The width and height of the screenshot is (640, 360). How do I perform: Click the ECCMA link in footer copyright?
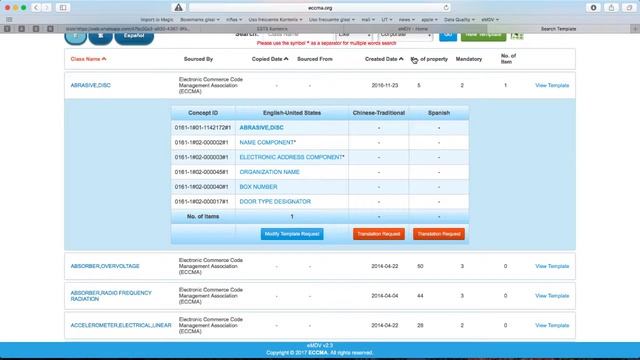[x=318, y=353]
